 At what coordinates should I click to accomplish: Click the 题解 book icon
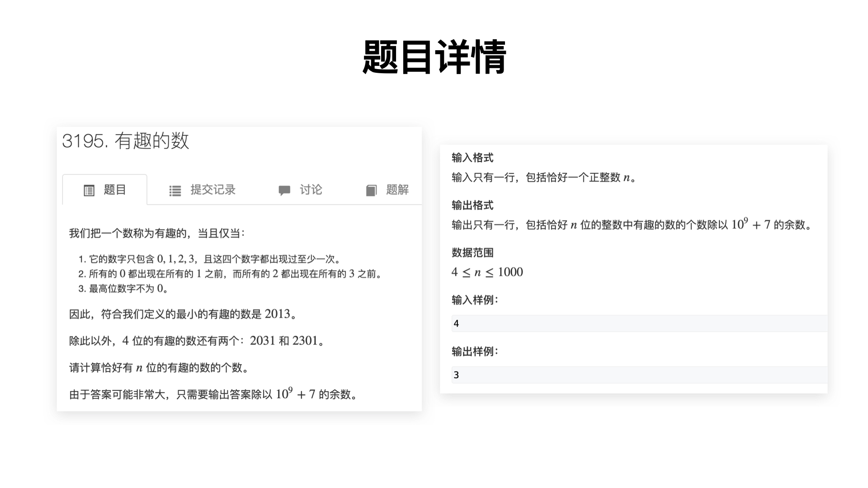point(371,191)
